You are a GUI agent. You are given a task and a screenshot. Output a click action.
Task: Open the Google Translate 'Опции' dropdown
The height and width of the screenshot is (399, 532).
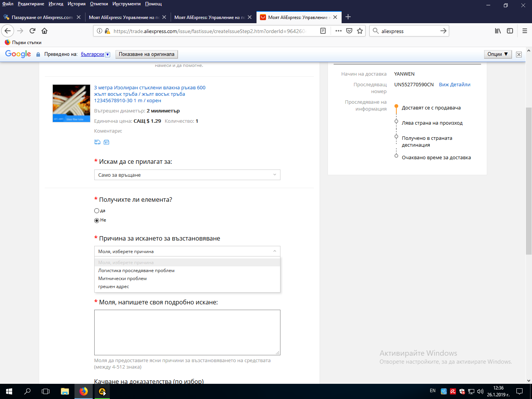(x=497, y=54)
